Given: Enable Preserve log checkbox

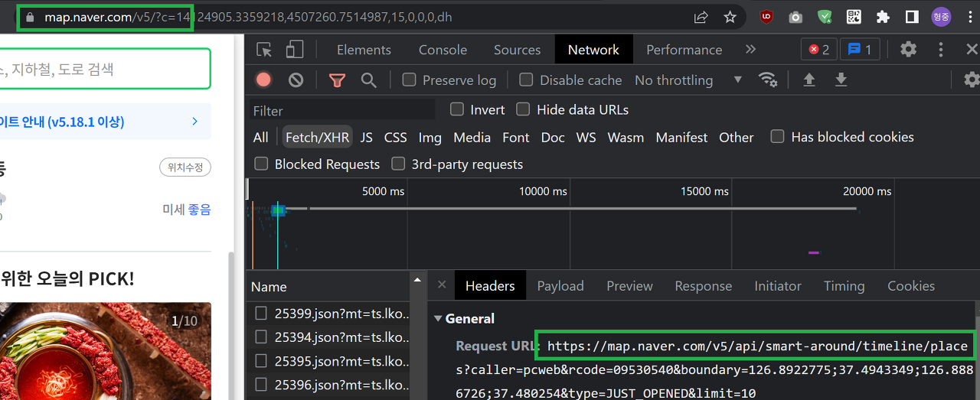Looking at the screenshot, I should pyautogui.click(x=409, y=80).
